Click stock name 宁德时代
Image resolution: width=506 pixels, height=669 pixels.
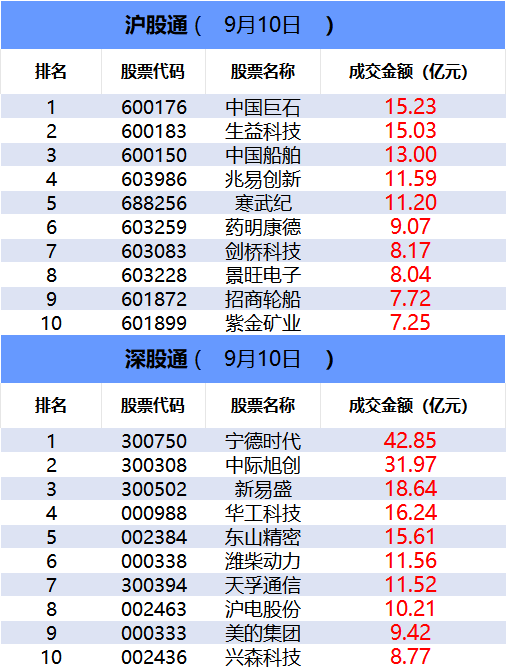tap(263, 441)
